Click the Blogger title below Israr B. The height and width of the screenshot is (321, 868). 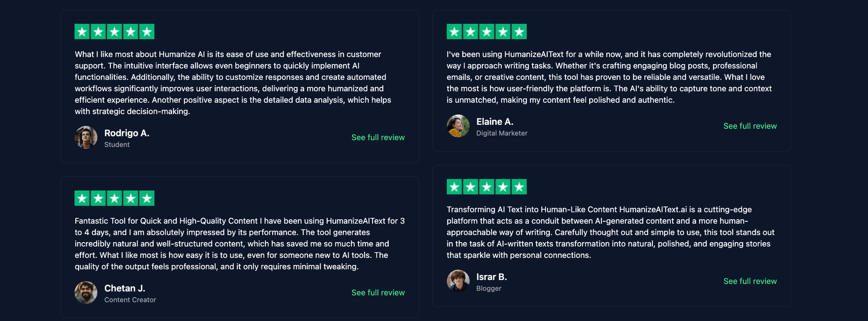(488, 288)
